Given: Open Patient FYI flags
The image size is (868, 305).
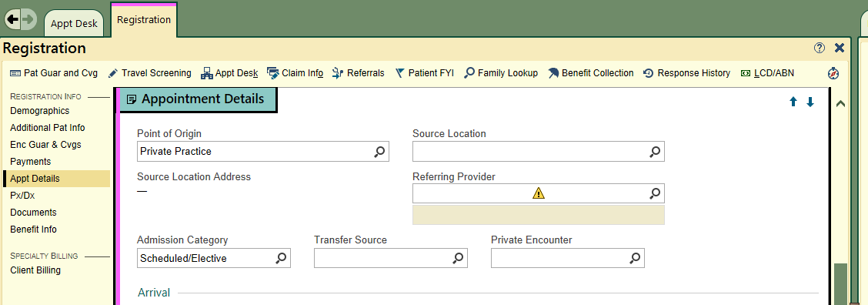Looking at the screenshot, I should tap(425, 72).
